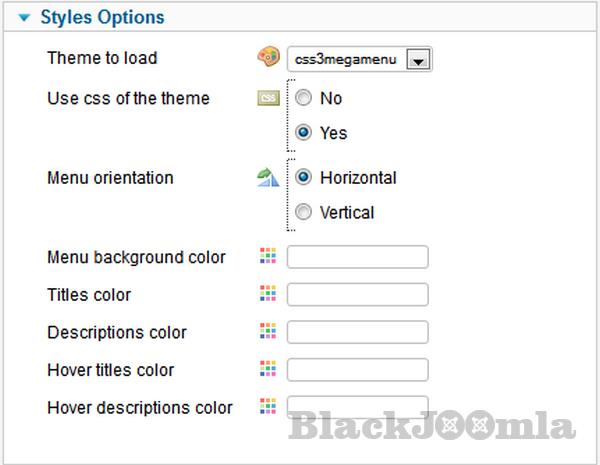Click the Styles Options panel title
The height and width of the screenshot is (465, 600).
point(101,17)
